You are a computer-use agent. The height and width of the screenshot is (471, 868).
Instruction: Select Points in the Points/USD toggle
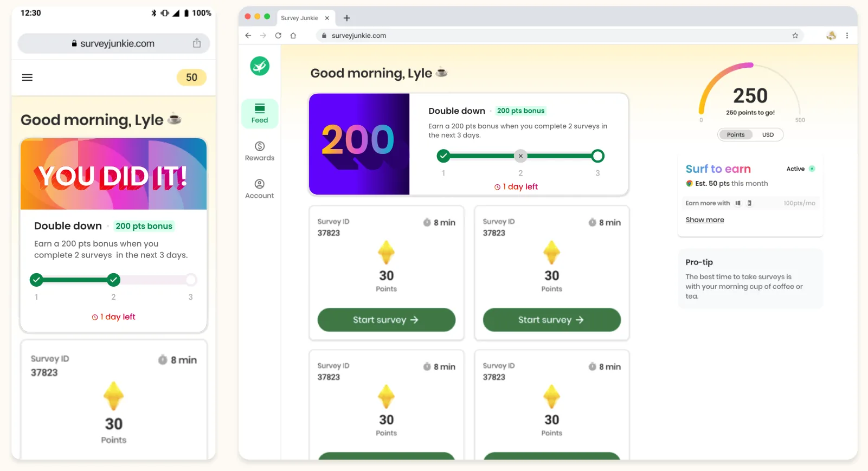[x=736, y=135]
